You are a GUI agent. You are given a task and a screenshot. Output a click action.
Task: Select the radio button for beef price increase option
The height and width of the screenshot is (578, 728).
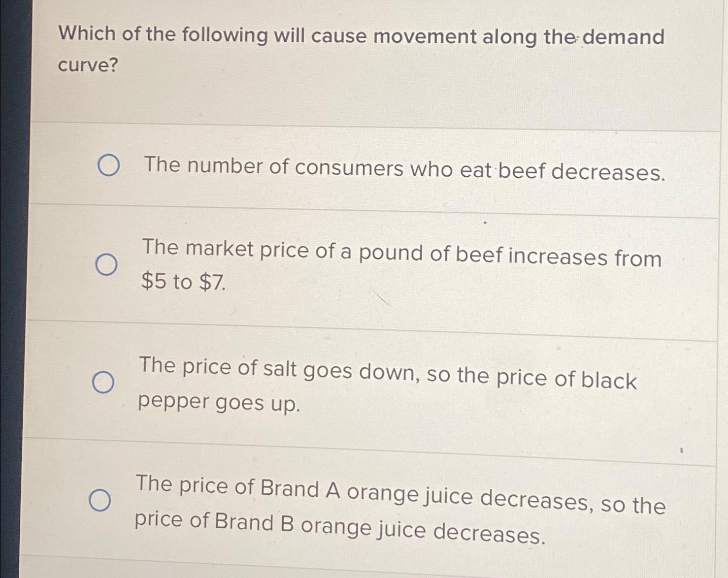(x=106, y=265)
